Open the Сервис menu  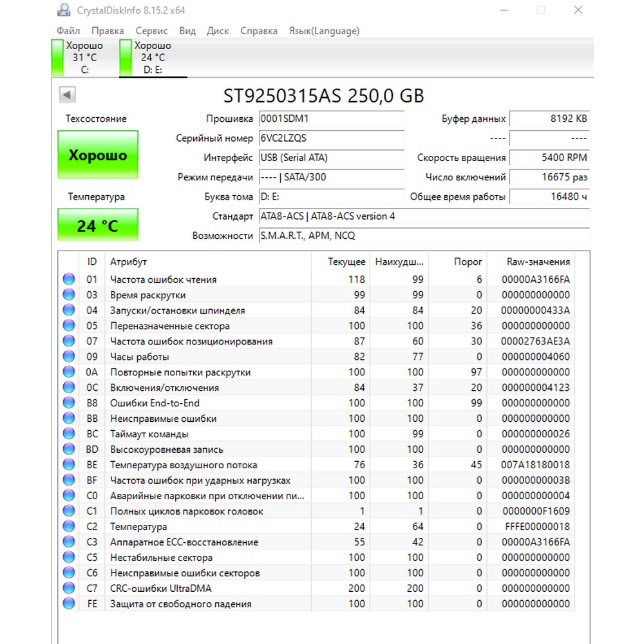(151, 31)
